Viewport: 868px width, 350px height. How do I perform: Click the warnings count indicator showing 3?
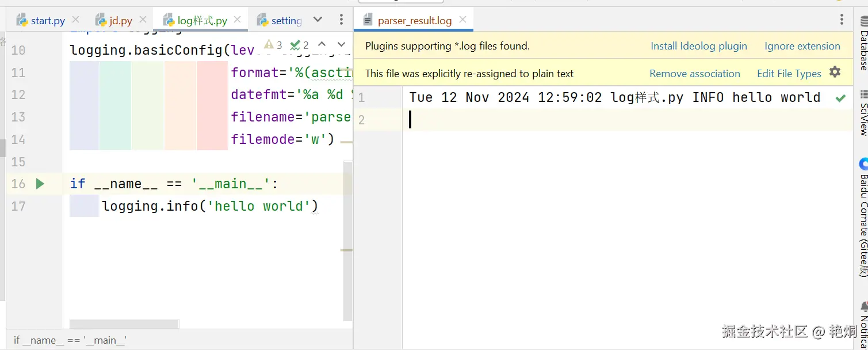pos(273,45)
